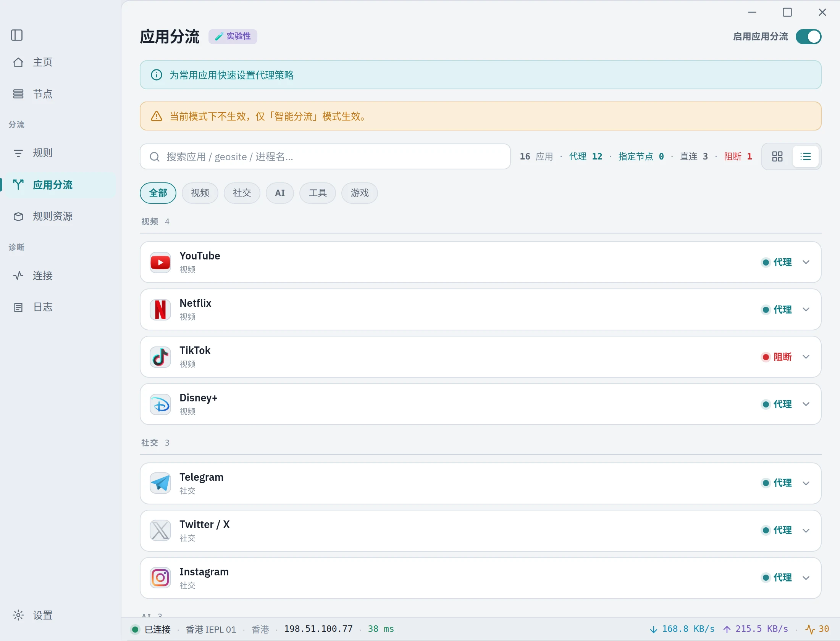
Task: Click the Twitter / X app icon
Action: coord(160,531)
